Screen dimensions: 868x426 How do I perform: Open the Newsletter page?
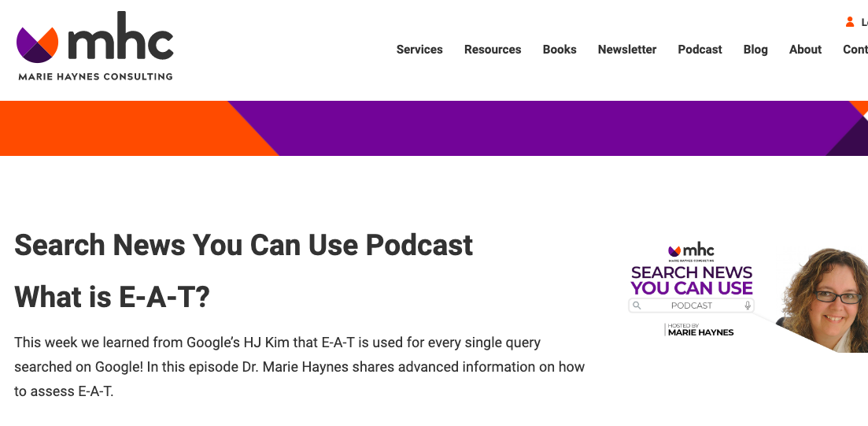coord(626,50)
